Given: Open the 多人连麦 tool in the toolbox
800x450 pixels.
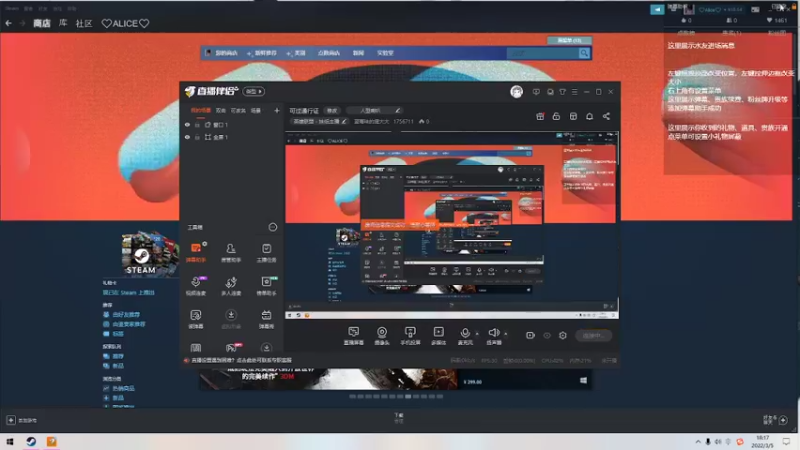Looking at the screenshot, I should coord(231,286).
